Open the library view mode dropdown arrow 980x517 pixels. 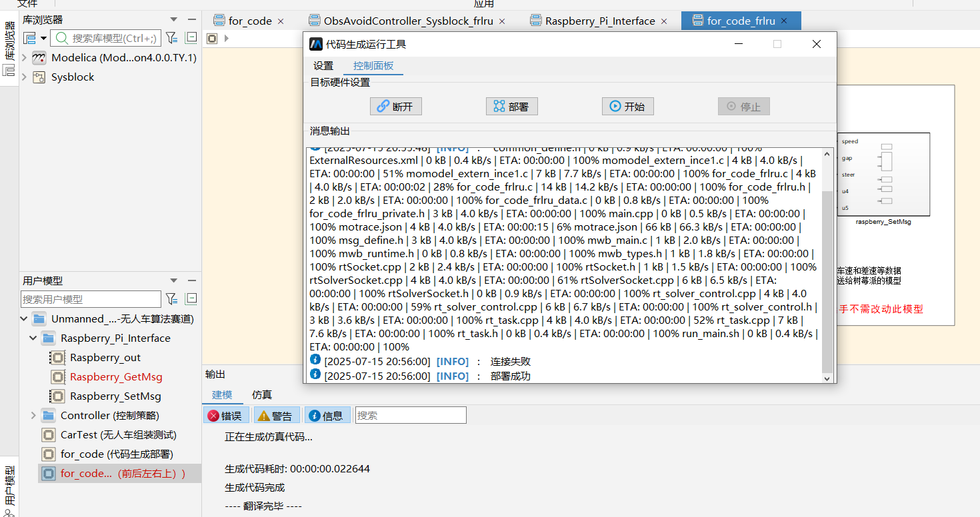tap(43, 38)
